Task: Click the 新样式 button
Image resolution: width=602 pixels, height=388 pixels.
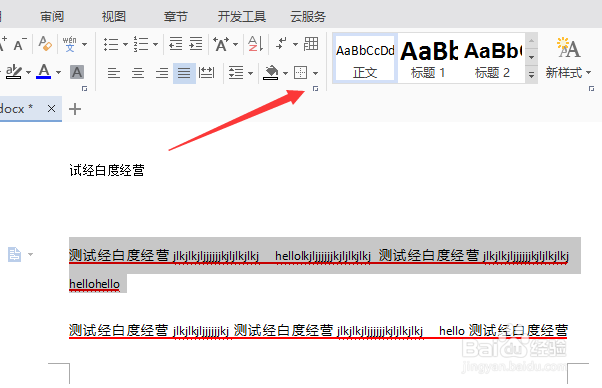Action: (x=569, y=58)
